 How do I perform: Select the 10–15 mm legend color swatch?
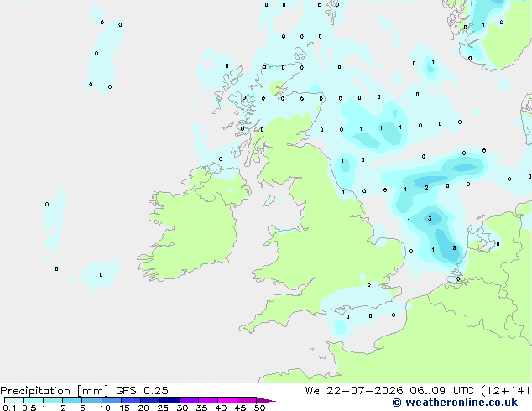click(x=111, y=400)
